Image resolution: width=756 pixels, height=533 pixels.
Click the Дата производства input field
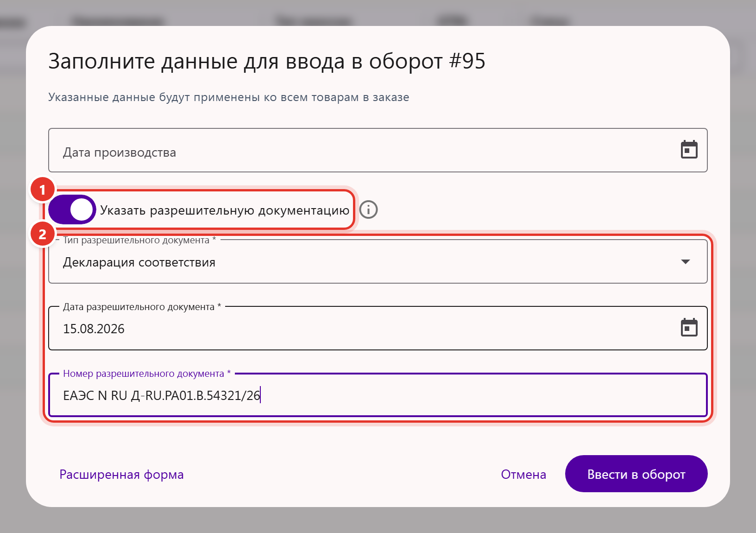tap(378, 150)
